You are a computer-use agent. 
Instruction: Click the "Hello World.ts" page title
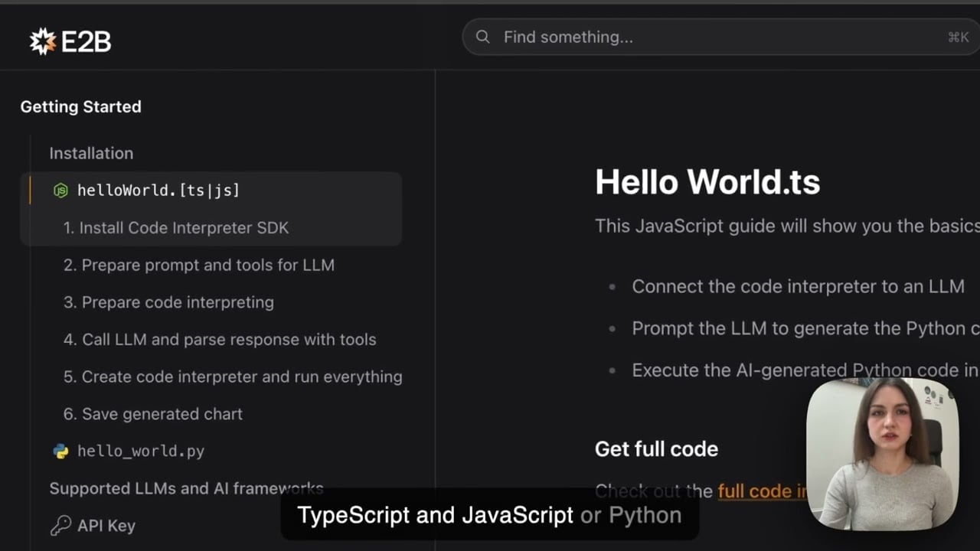[707, 182]
